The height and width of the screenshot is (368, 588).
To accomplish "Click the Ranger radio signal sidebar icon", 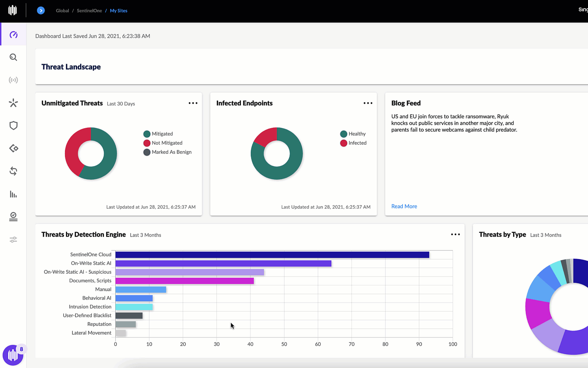I will point(13,80).
